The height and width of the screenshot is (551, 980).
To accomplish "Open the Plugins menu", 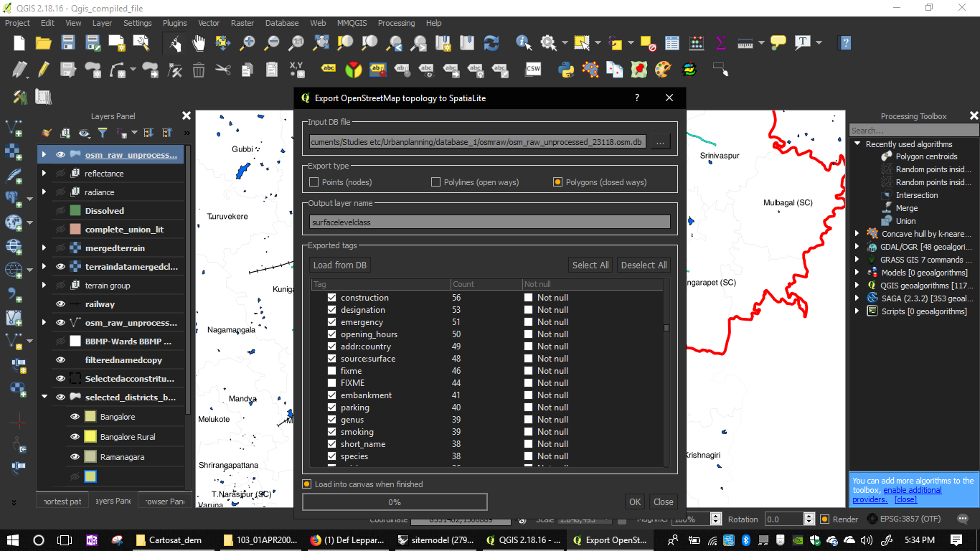I will pyautogui.click(x=175, y=23).
